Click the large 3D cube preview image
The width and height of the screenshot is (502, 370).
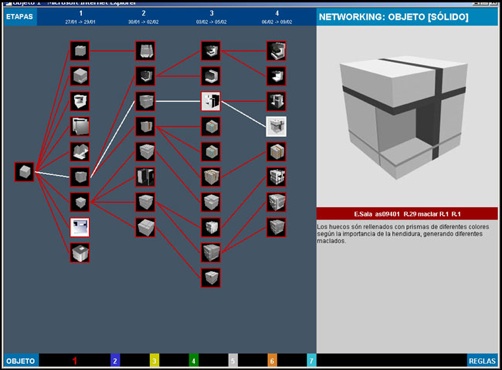pyautogui.click(x=403, y=117)
